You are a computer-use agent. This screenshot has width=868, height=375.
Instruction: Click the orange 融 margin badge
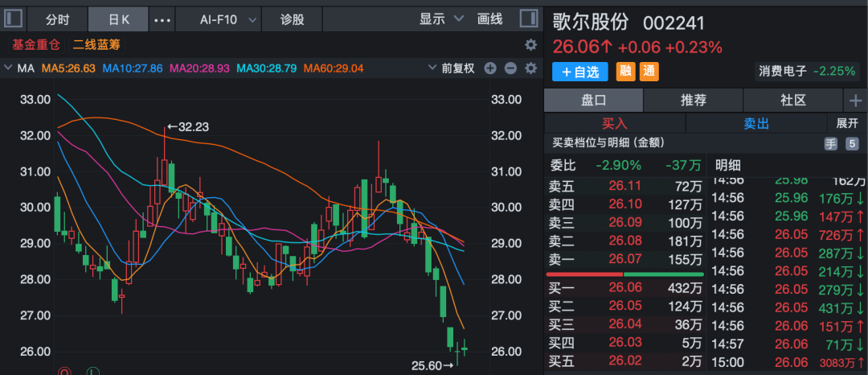625,72
